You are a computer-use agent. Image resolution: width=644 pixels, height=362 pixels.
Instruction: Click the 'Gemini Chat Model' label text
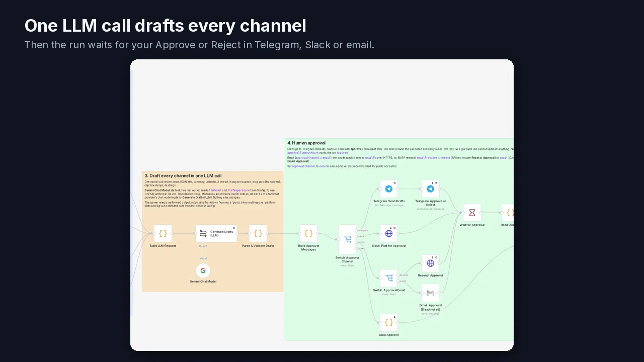[203, 282]
